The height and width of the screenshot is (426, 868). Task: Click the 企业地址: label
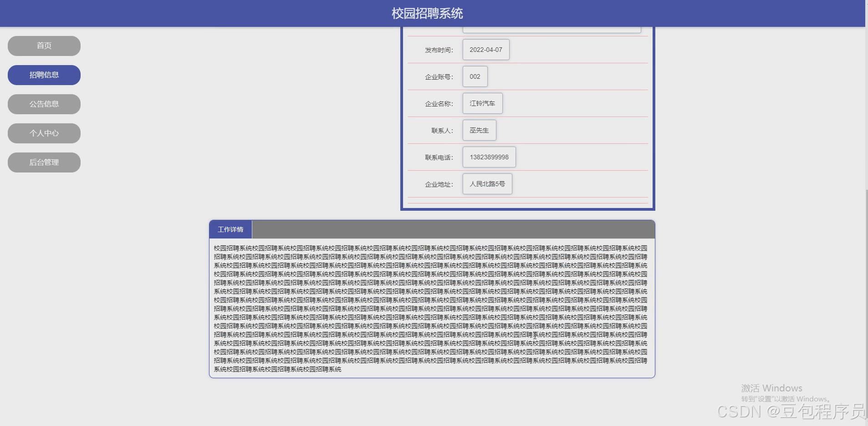click(x=439, y=184)
